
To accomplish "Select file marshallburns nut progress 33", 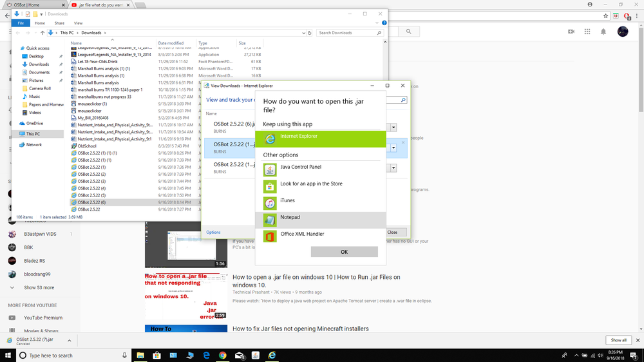I will click(104, 97).
